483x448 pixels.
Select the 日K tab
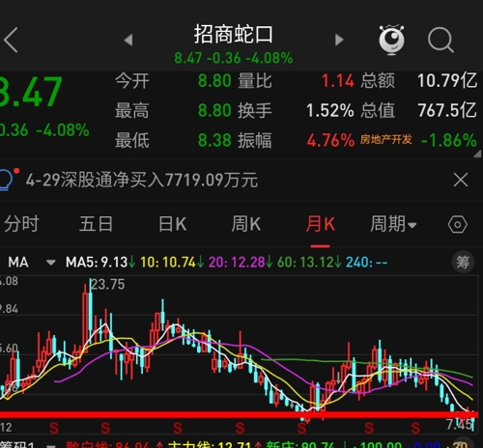pos(173,224)
